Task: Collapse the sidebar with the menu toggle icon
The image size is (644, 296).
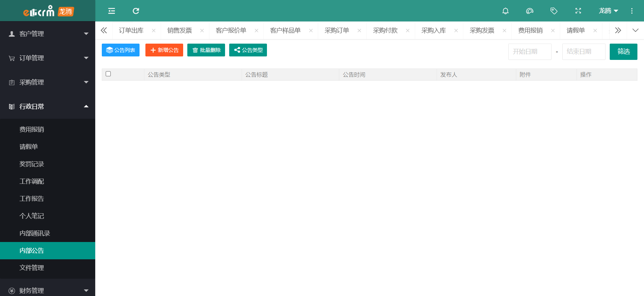Action: click(x=111, y=11)
